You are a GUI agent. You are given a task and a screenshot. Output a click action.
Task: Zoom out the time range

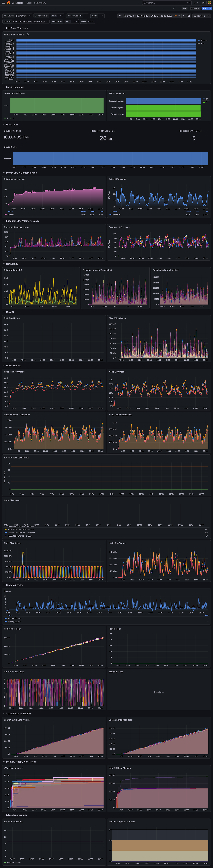[x=189, y=16]
